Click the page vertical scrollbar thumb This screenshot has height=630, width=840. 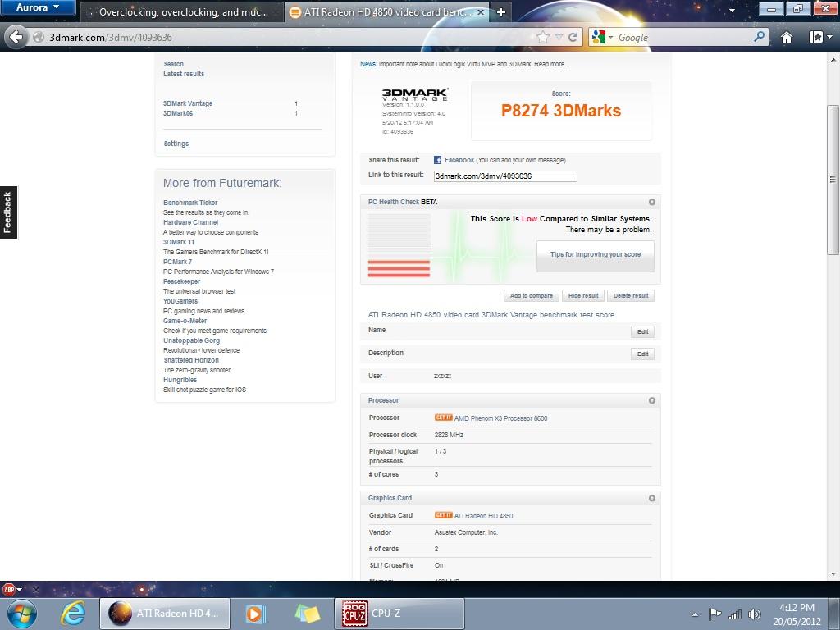click(833, 180)
